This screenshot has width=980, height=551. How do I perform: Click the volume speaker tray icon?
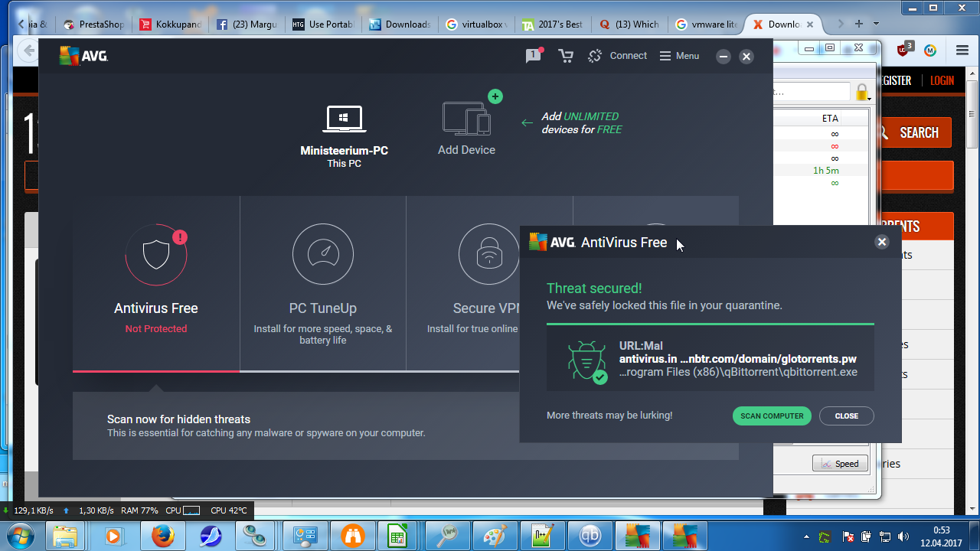[903, 536]
